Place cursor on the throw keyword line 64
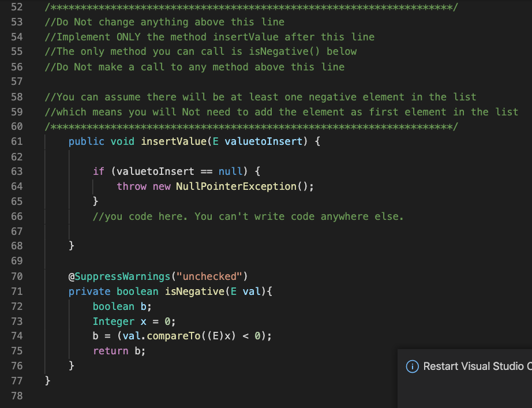This screenshot has height=408, width=532. 132,186
